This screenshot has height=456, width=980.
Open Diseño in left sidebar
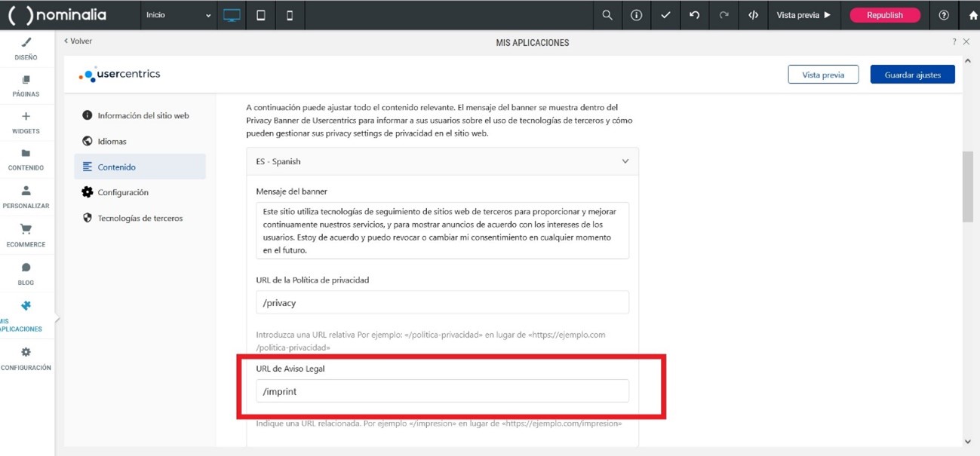tap(26, 48)
